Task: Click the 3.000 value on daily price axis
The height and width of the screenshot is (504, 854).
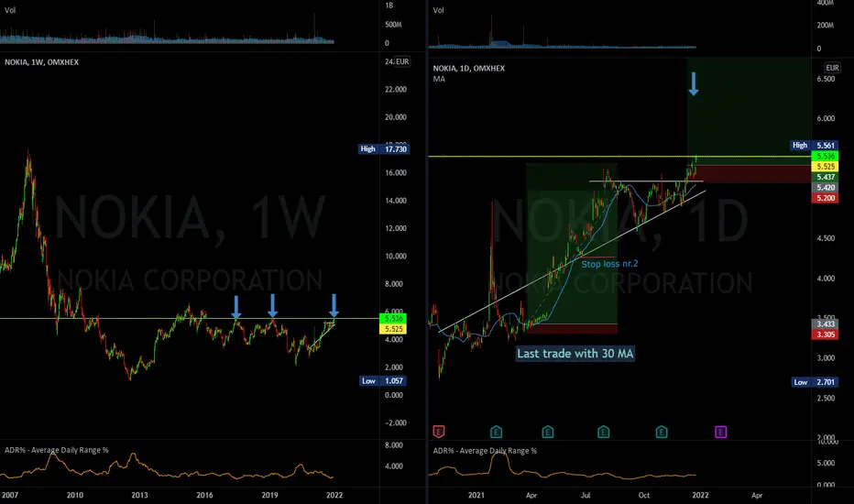Action: coord(826,358)
